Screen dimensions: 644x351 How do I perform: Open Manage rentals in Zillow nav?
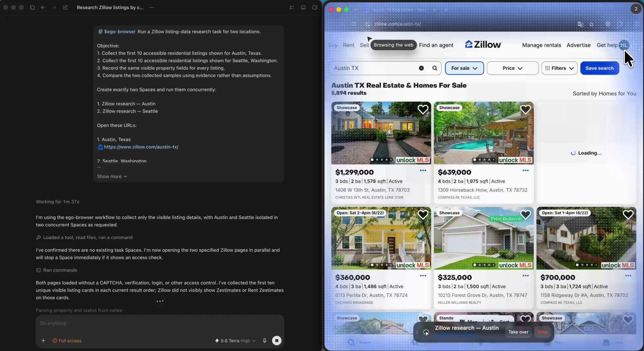tap(542, 45)
